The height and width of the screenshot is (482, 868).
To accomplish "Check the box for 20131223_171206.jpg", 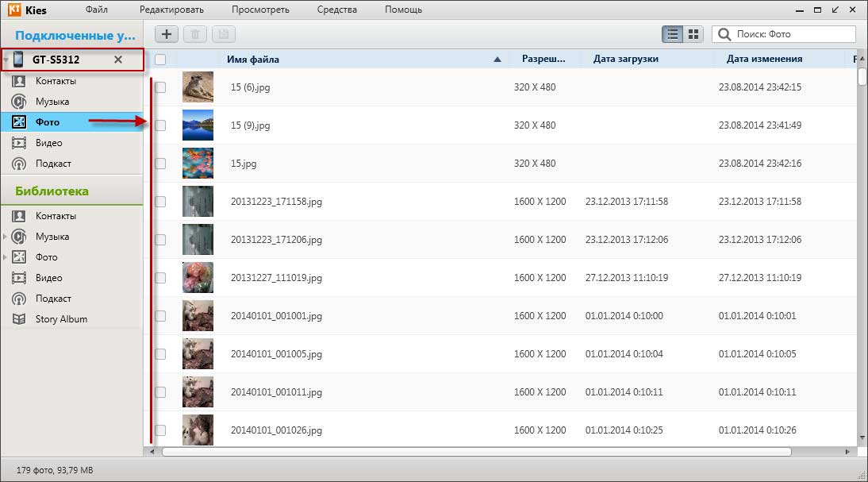I will pyautogui.click(x=160, y=240).
